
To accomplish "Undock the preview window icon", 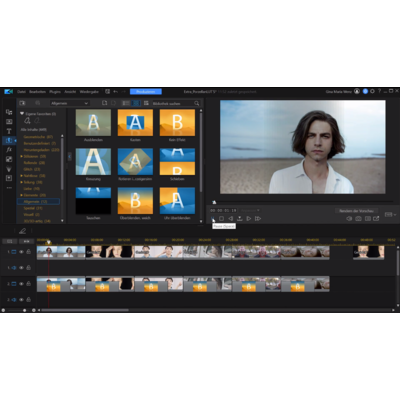I will [376, 219].
